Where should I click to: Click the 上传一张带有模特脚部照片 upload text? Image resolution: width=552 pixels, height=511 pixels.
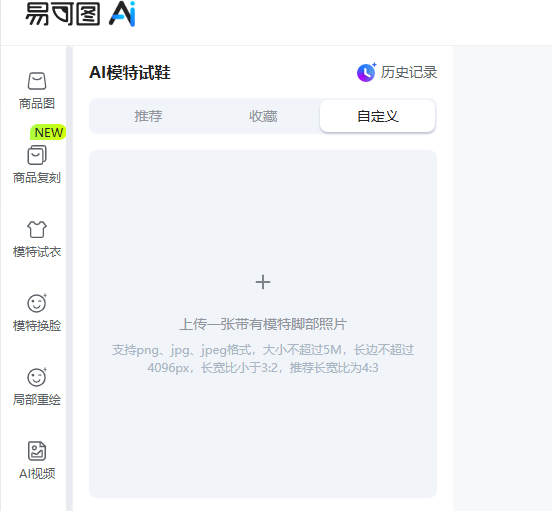click(x=263, y=324)
